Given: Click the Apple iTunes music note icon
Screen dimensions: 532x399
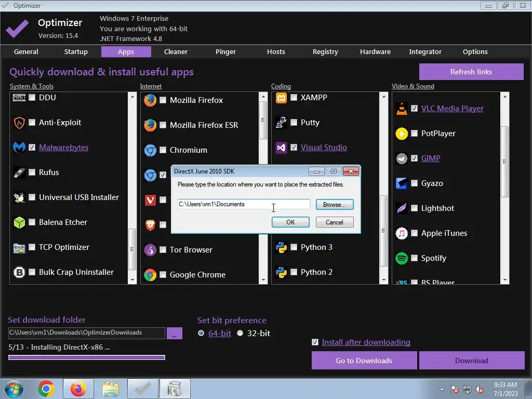Looking at the screenshot, I should click(x=402, y=233).
